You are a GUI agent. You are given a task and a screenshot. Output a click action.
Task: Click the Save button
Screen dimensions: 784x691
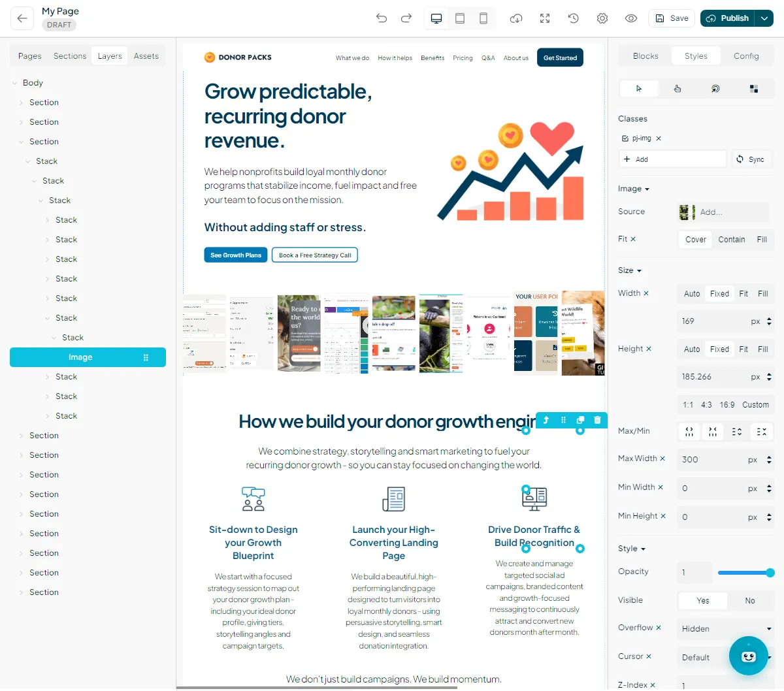click(x=672, y=18)
